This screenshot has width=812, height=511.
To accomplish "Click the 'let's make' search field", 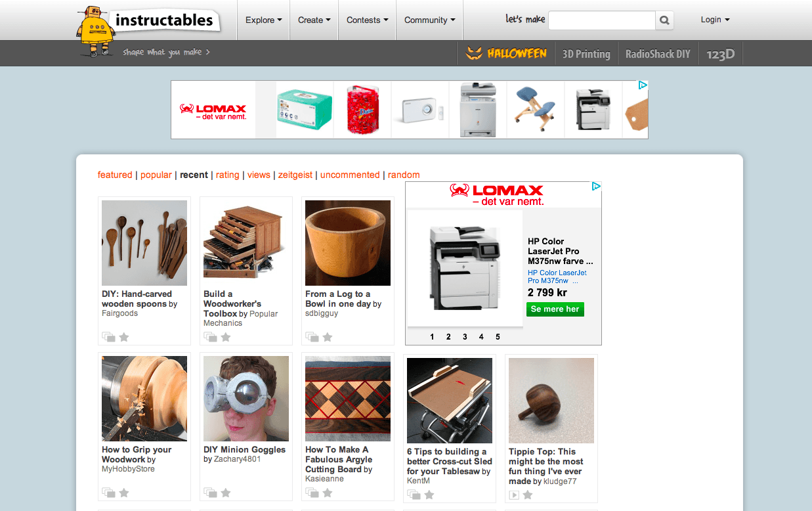I will pos(601,20).
